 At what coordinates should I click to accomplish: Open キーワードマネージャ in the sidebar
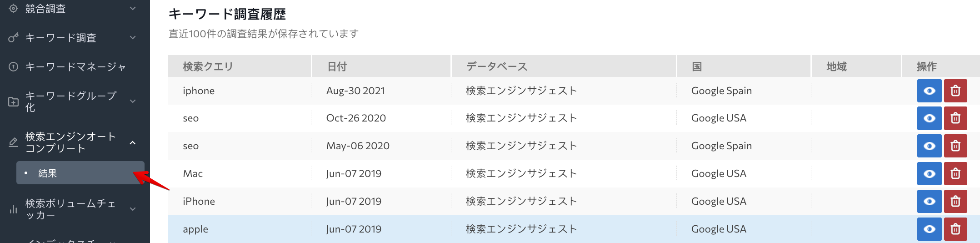tap(75, 67)
